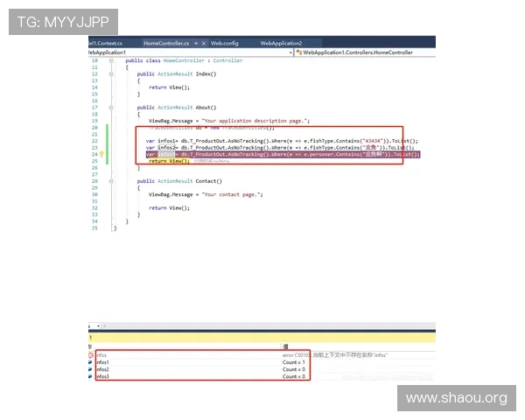
Task: Collapse the HomeController class outline
Action: coord(111,60)
